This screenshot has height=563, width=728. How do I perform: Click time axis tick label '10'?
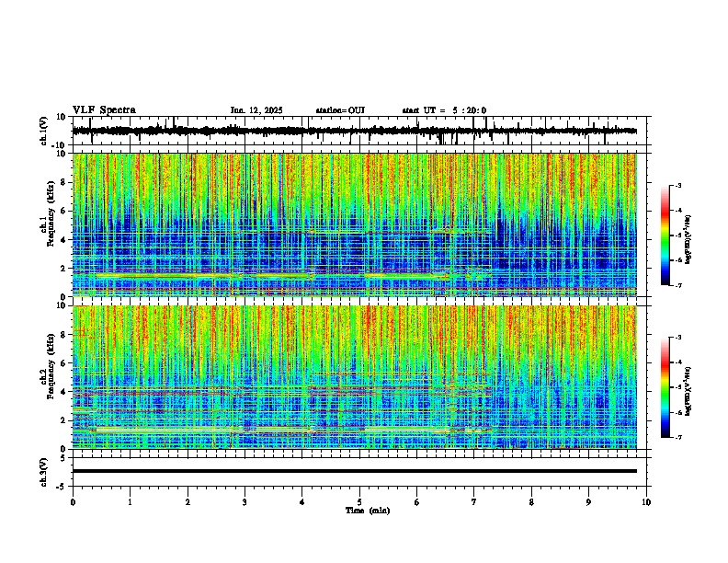pyautogui.click(x=646, y=502)
